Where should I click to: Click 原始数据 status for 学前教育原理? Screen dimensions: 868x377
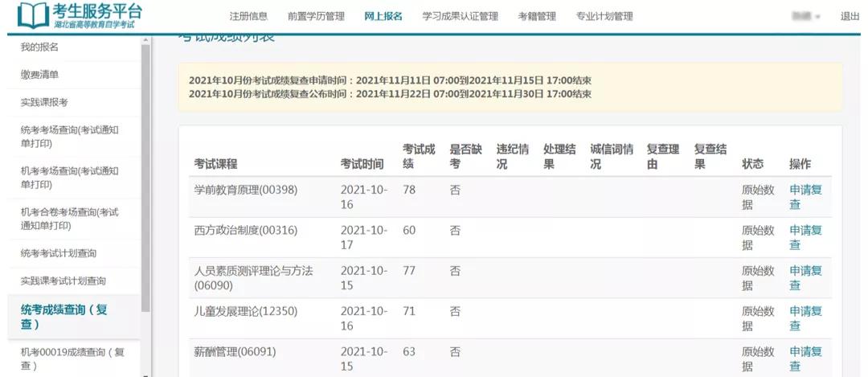758,197
